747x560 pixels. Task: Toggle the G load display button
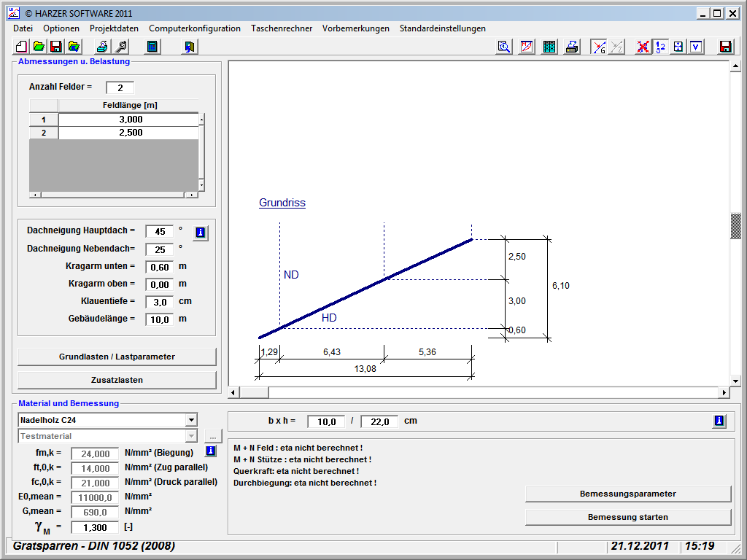(x=598, y=47)
